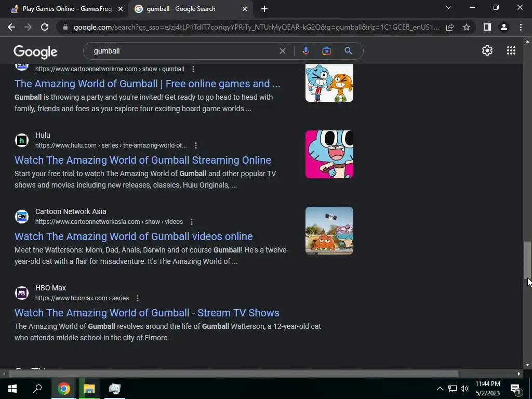Open the network status tray icon

pyautogui.click(x=453, y=389)
